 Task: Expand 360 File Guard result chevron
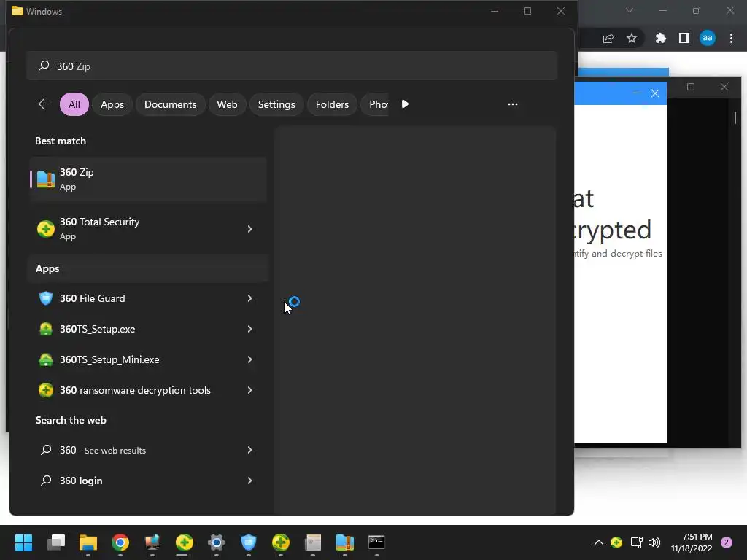(x=249, y=298)
